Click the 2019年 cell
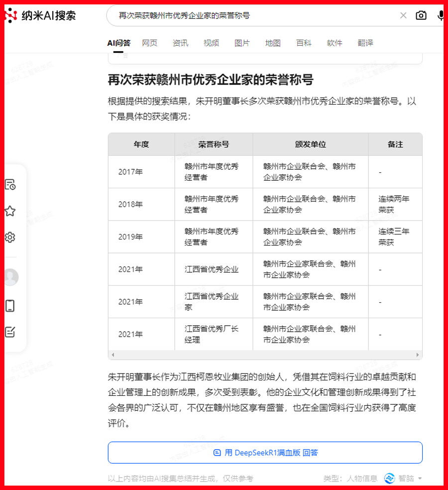The width and height of the screenshot is (448, 490). 141,237
